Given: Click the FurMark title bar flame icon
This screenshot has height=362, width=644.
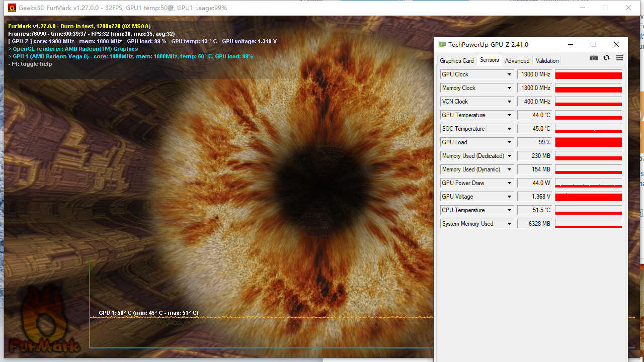Looking at the screenshot, I should (12, 8).
